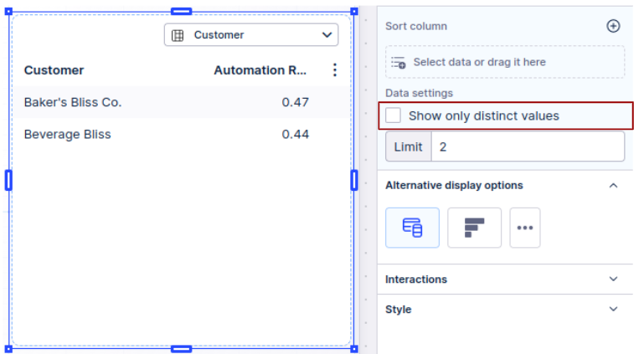Click the top-center resize handle of the widget

click(181, 11)
